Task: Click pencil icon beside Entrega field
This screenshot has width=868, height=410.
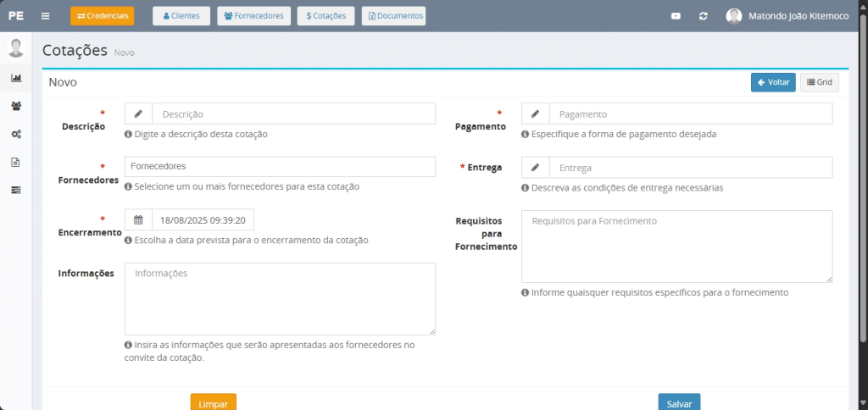Action: [x=536, y=168]
